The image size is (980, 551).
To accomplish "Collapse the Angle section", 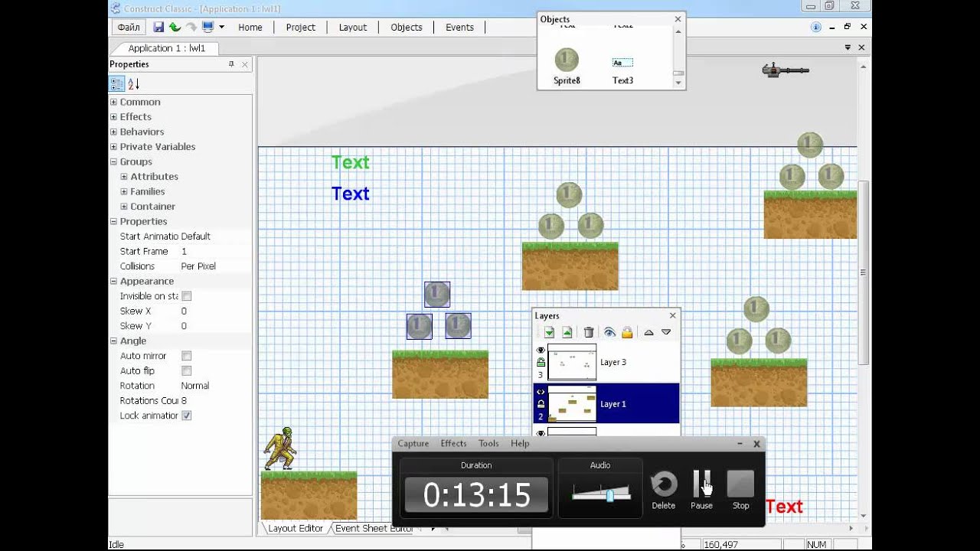I will (x=114, y=341).
